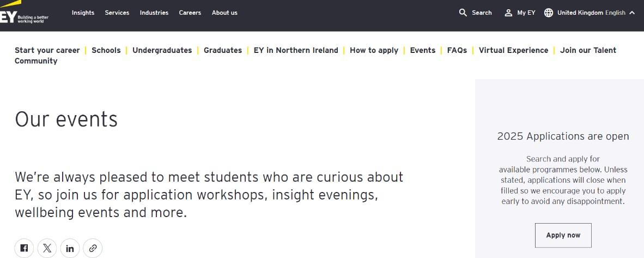Image resolution: width=644 pixels, height=258 pixels.
Task: Share the page on Facebook
Action: (x=25, y=248)
